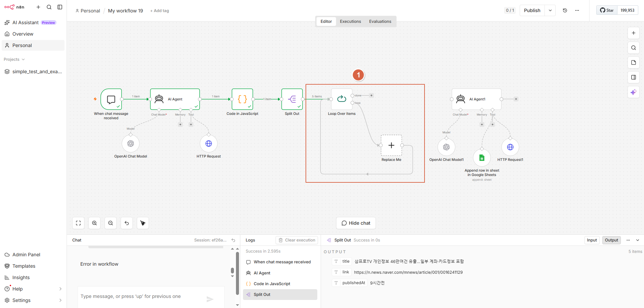
Task: Switch log pane to Output view
Action: click(x=611, y=240)
